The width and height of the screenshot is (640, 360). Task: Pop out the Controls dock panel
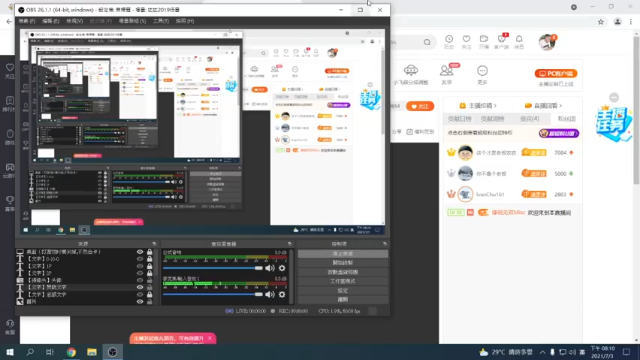384,244
